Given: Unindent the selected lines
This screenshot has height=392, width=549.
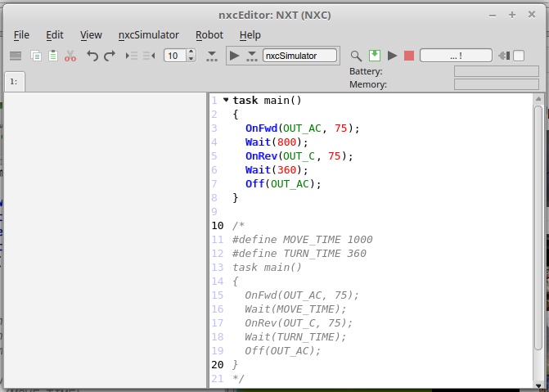Looking at the screenshot, I should click(x=149, y=56).
